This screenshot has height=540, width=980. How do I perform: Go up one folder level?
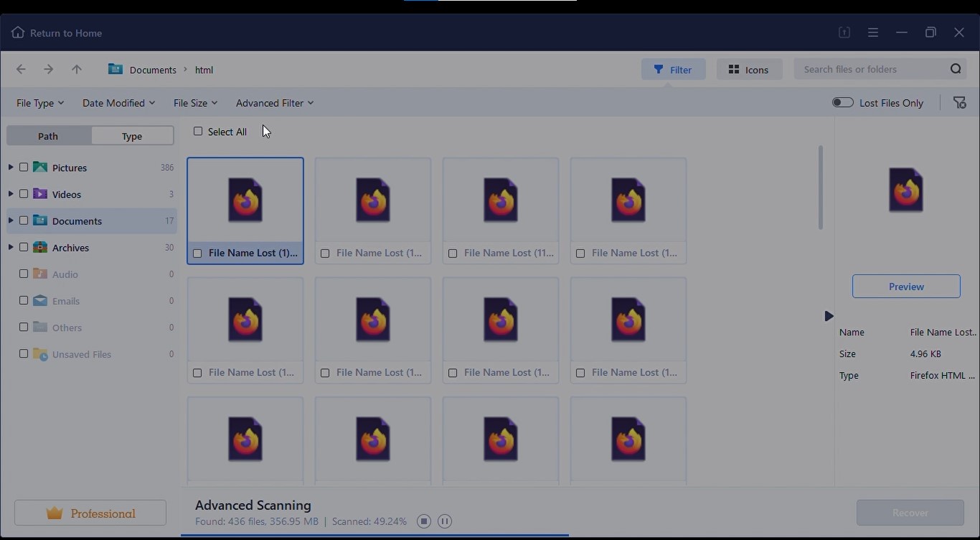(77, 69)
